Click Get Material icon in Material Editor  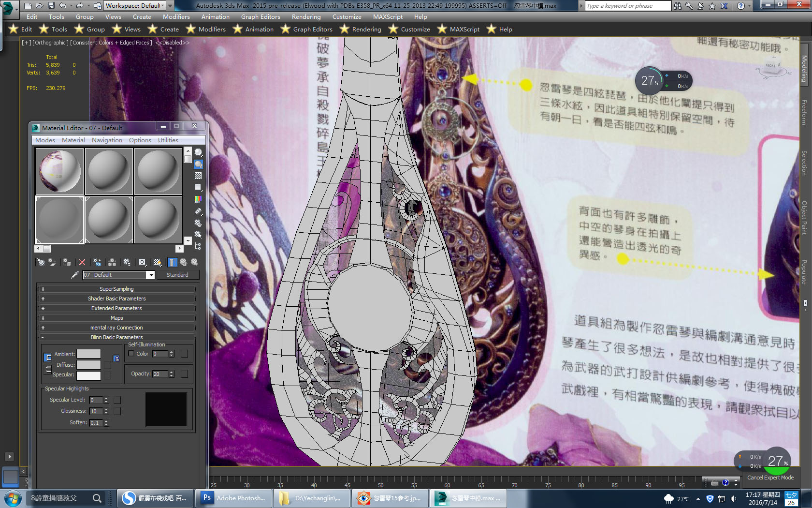pos(41,262)
